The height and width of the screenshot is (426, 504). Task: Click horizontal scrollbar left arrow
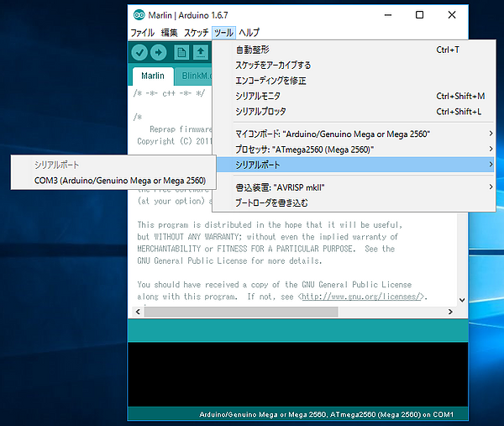pyautogui.click(x=138, y=312)
